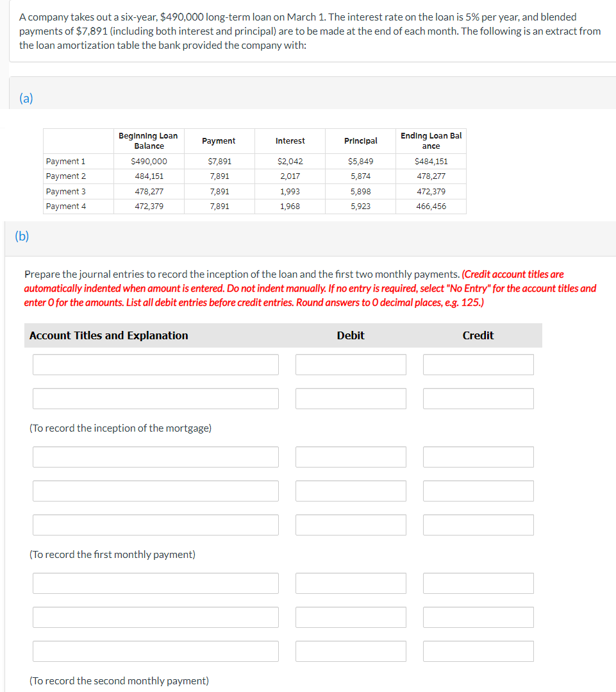Select third account title for second monthly payment
Image resolution: width=616 pixels, height=692 pixels.
pos(156,651)
